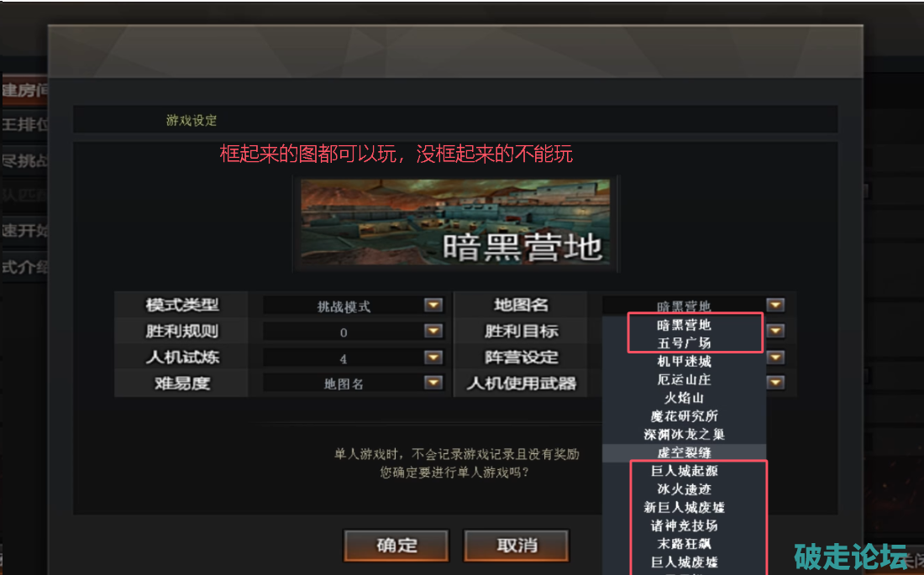Pick 火焰山 from the map list
Screen dimensions: 924x575
pyautogui.click(x=684, y=398)
